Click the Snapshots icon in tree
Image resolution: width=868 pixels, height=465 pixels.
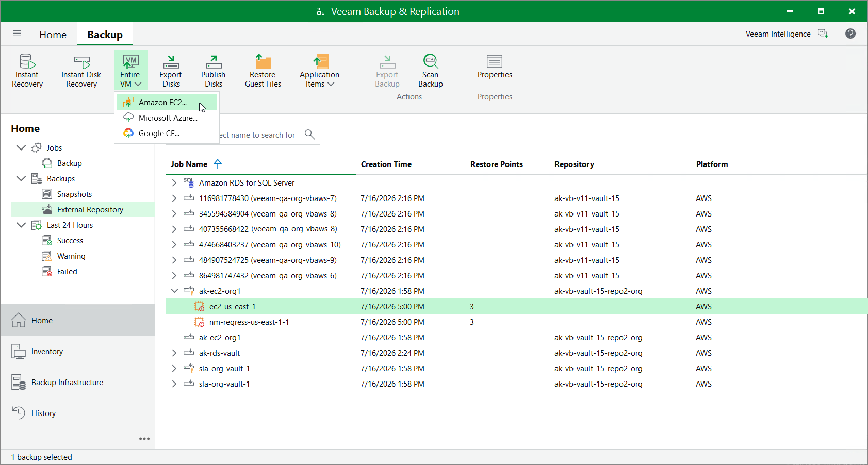click(x=47, y=194)
